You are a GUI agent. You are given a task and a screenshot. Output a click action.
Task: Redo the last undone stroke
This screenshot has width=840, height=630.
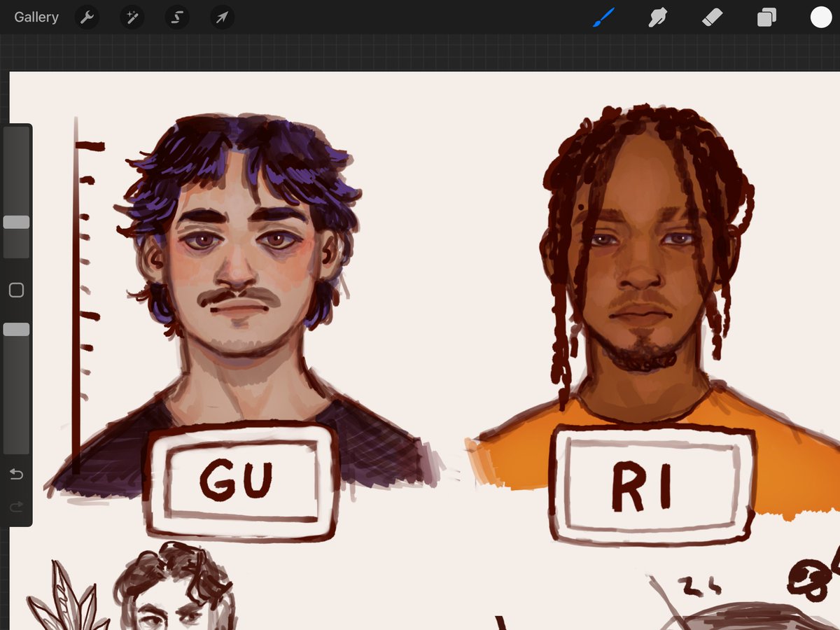tap(16, 506)
